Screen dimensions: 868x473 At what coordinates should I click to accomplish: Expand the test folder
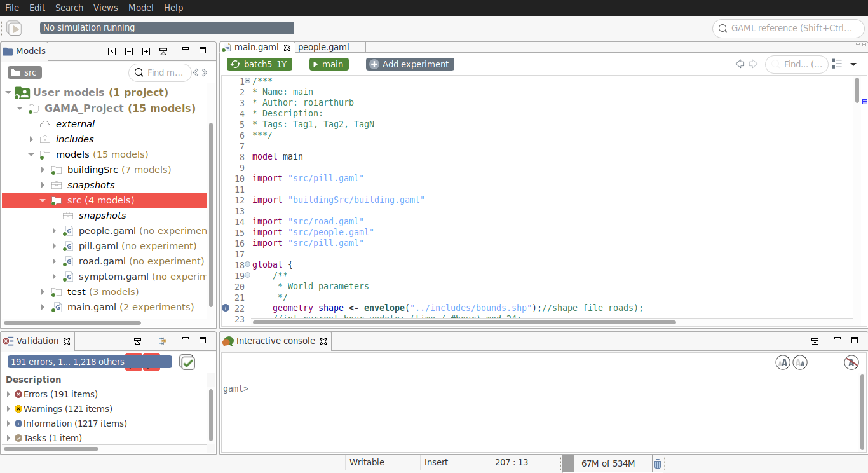point(43,292)
